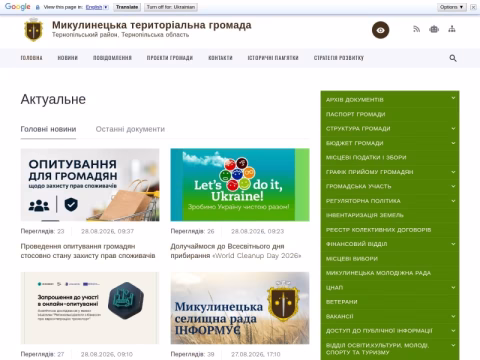Click Микулинецька територіальна громада title
The width and height of the screenshot is (480, 360).
click(152, 25)
